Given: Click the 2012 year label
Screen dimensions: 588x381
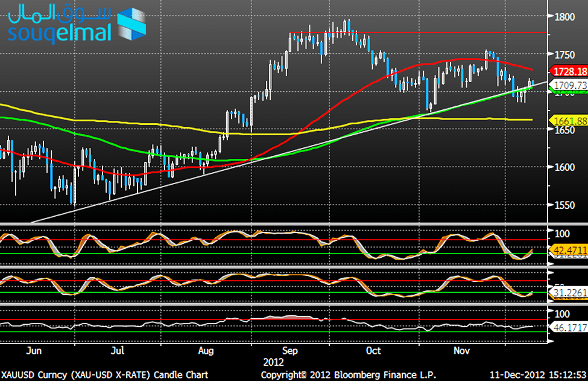Looking at the screenshot, I should click(x=273, y=363).
